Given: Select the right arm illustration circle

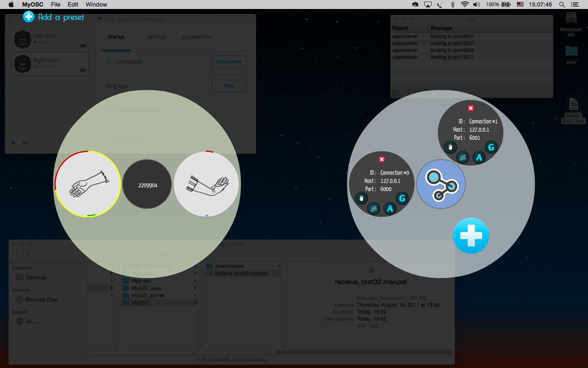Looking at the screenshot, I should point(206,184).
